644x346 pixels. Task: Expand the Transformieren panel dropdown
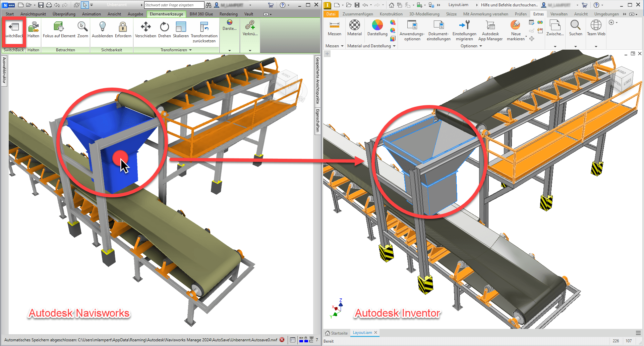coord(190,50)
